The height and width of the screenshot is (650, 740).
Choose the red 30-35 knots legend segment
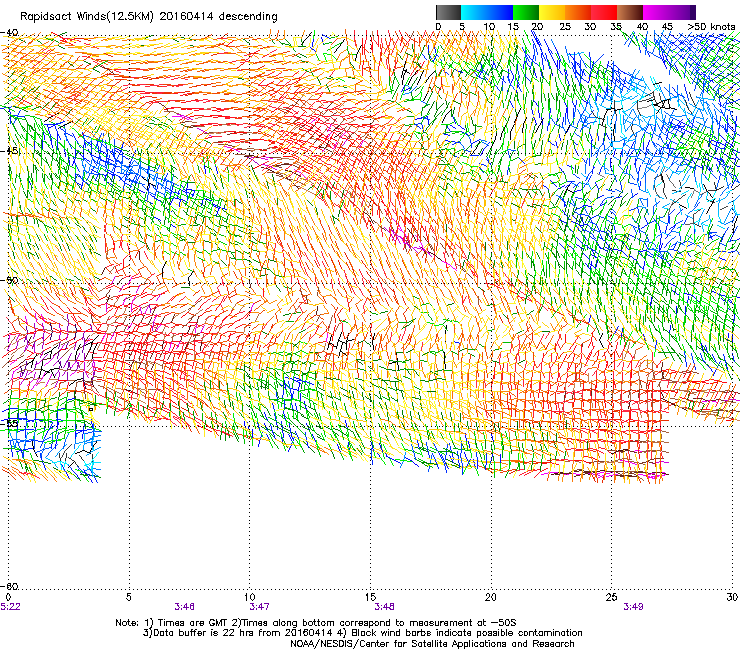click(x=604, y=12)
